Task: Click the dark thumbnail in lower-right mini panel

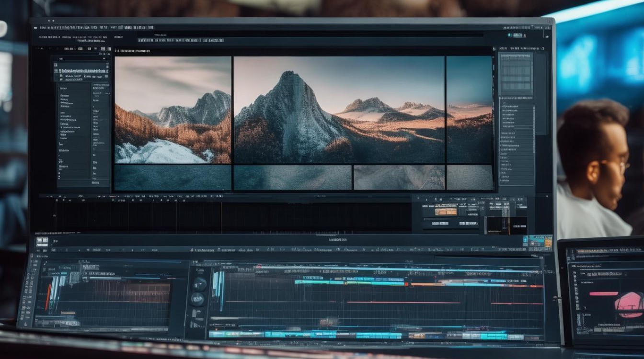Action: pyautogui.click(x=506, y=225)
